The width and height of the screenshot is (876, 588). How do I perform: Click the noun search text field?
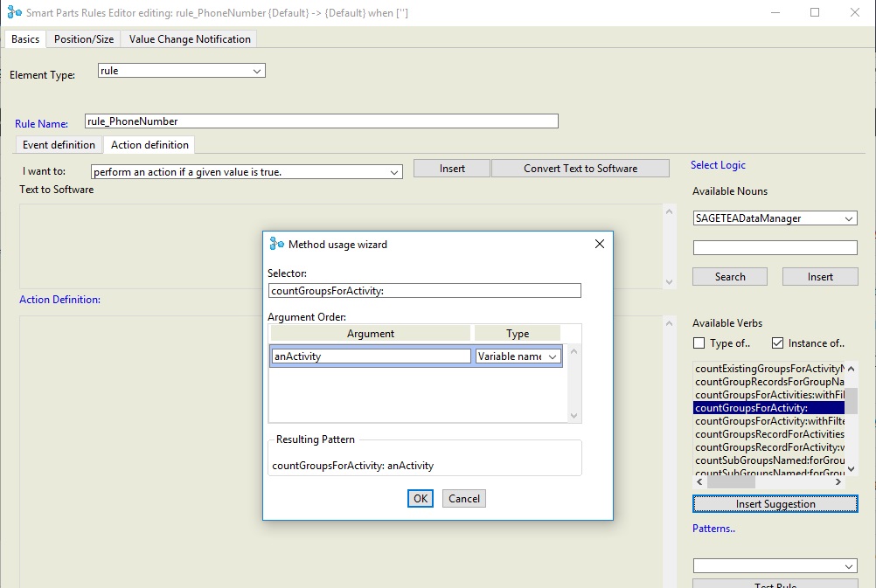tap(775, 247)
